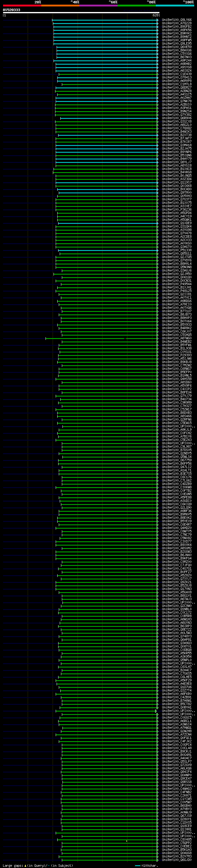Viewport: 197px width, 868px height.
Task: Select hit label UniRef100_B1L938
Action: [176, 349]
